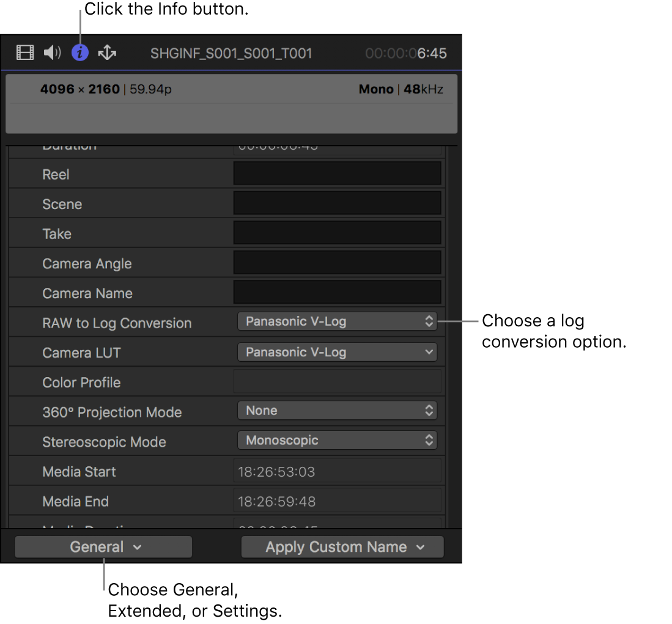Viewport: 672px width, 624px height.
Task: Open RAW to Log Conversion dropdown
Action: tap(337, 321)
